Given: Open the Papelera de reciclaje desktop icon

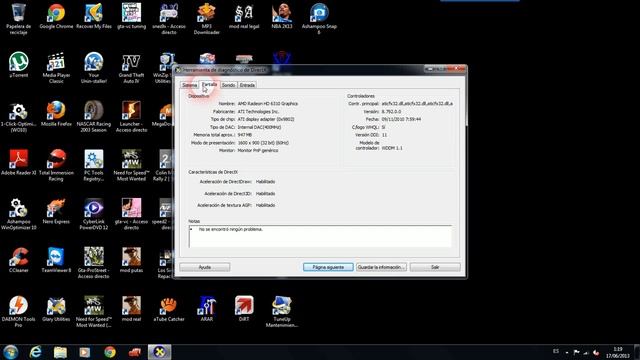Looking at the screenshot, I should (18, 18).
